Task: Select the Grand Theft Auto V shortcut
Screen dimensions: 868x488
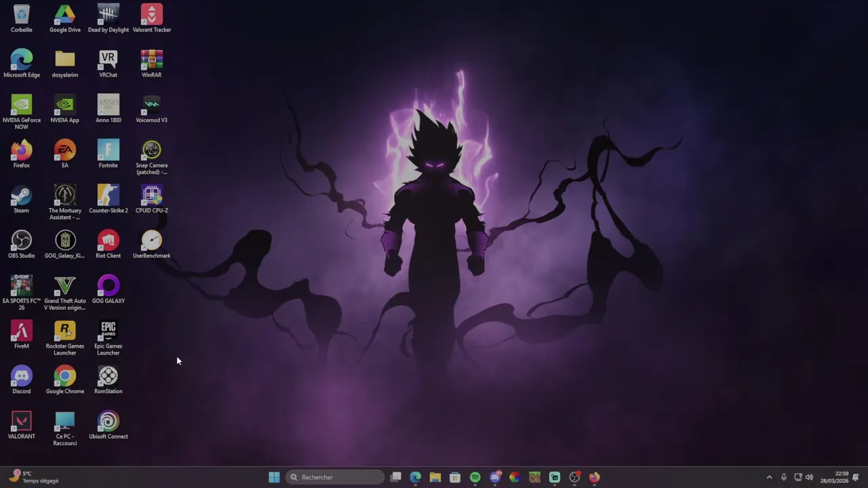Action: tap(65, 293)
